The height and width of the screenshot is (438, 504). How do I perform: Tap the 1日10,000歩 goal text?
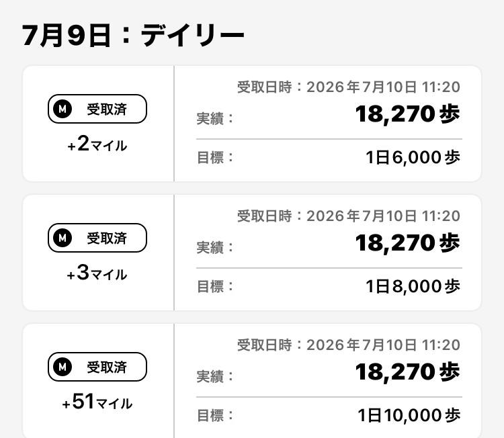tap(409, 415)
